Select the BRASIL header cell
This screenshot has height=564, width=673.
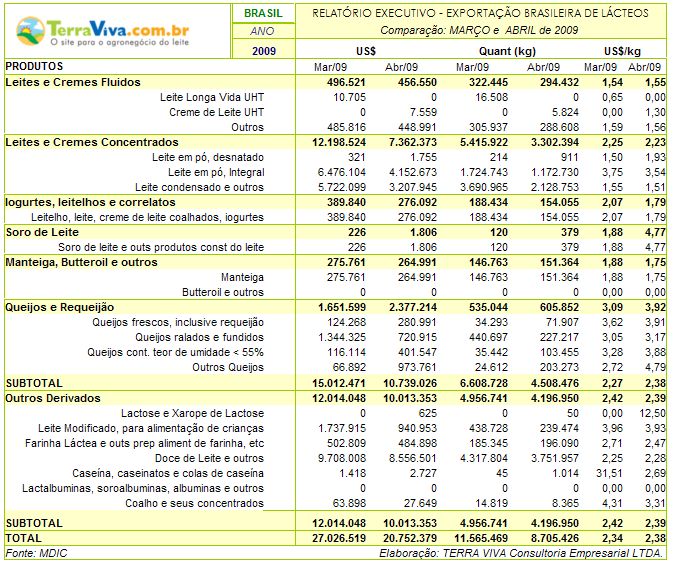click(263, 13)
